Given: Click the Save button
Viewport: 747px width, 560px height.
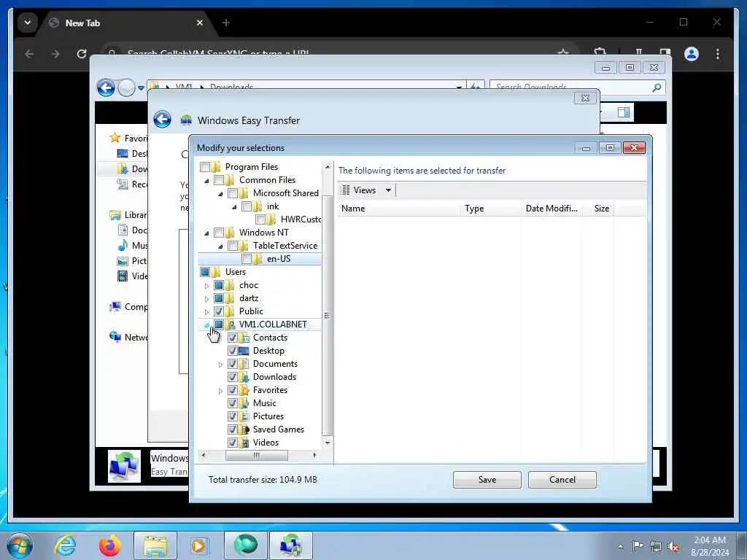Looking at the screenshot, I should 487,480.
